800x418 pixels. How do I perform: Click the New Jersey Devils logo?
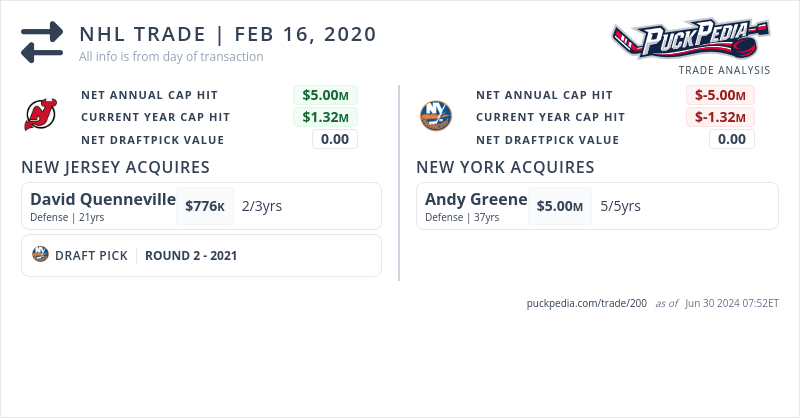coord(41,117)
